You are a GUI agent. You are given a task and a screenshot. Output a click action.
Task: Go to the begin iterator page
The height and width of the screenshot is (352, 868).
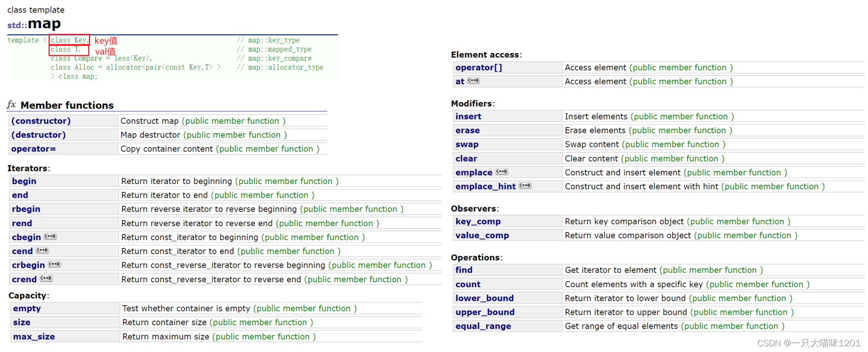click(24, 181)
